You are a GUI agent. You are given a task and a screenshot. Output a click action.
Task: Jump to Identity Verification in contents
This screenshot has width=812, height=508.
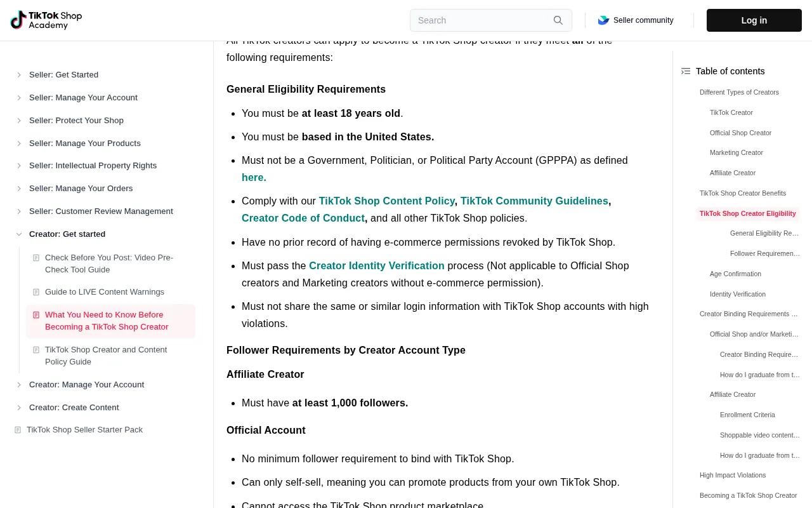pos(738,295)
